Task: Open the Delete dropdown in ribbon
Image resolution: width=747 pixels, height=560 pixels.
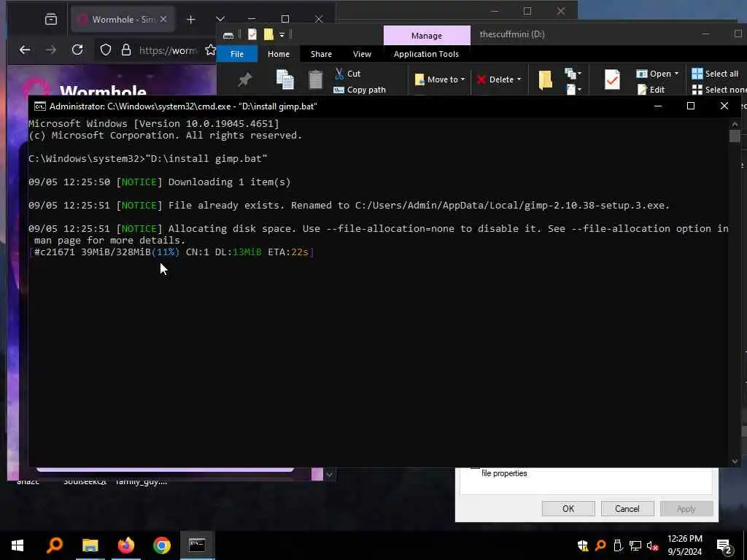Action: 499,79
